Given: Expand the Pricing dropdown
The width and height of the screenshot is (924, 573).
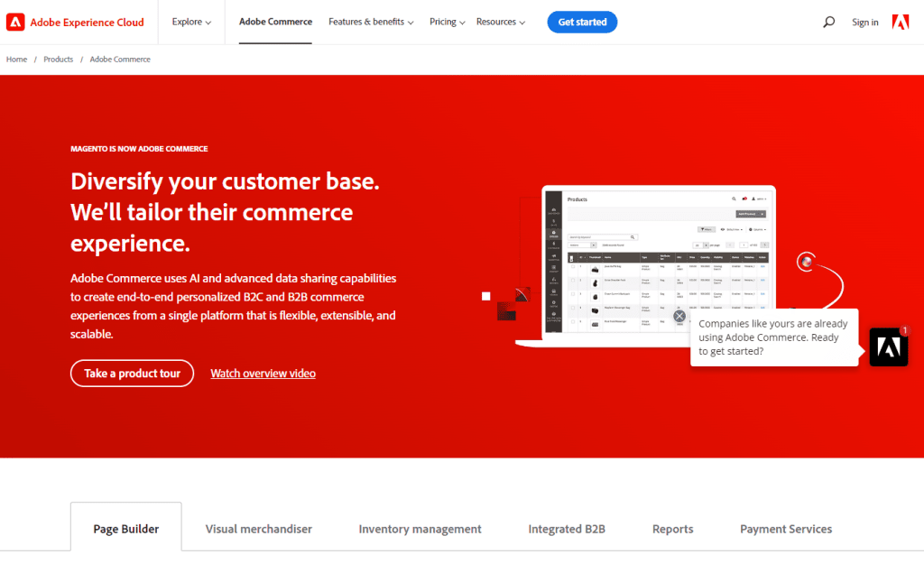Looking at the screenshot, I should [448, 22].
